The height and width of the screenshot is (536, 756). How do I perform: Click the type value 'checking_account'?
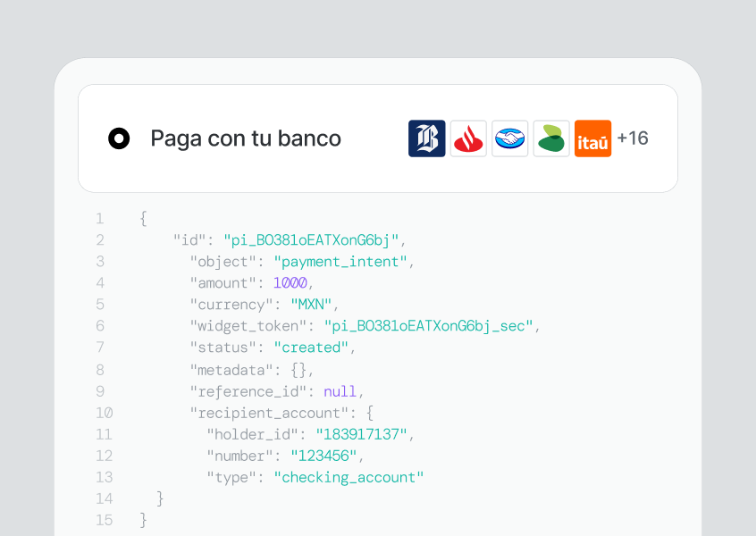click(x=350, y=476)
